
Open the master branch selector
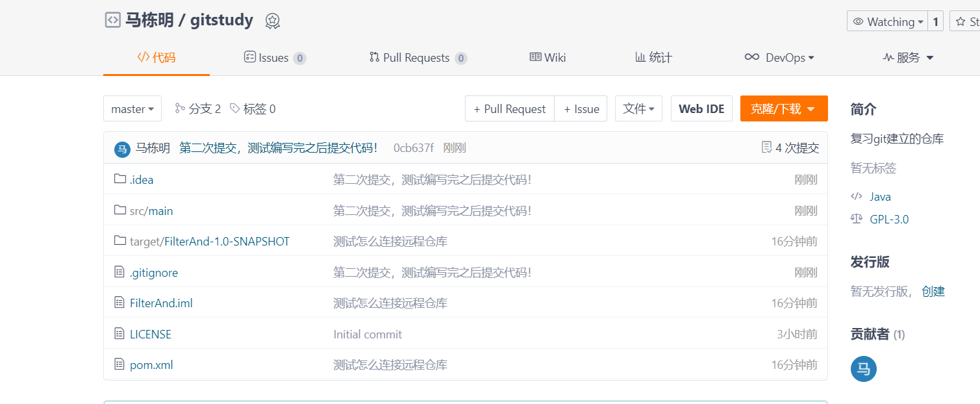(132, 108)
